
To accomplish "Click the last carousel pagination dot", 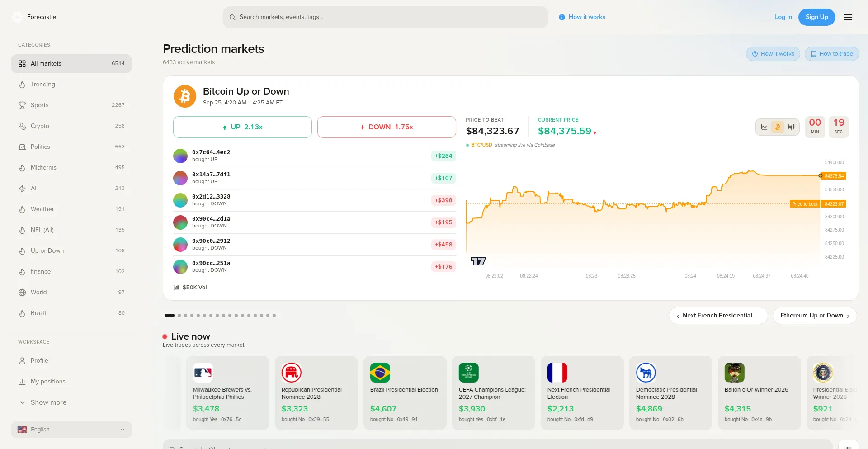I will pyautogui.click(x=274, y=315).
